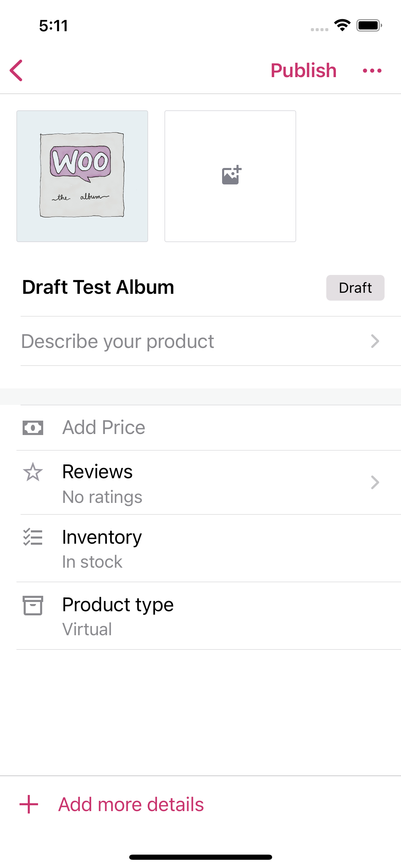Tap the Product type box icon
The height and width of the screenshot is (868, 401).
click(33, 605)
